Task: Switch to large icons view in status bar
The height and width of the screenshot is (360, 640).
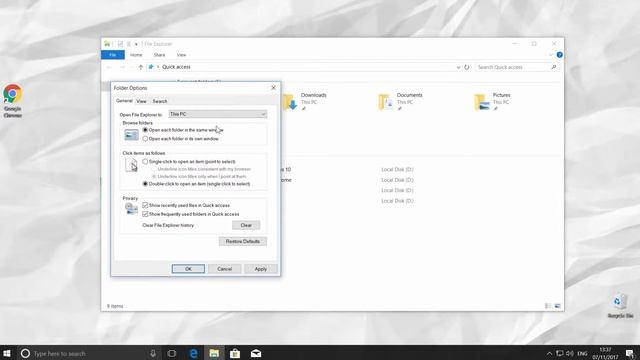Action: point(558,306)
